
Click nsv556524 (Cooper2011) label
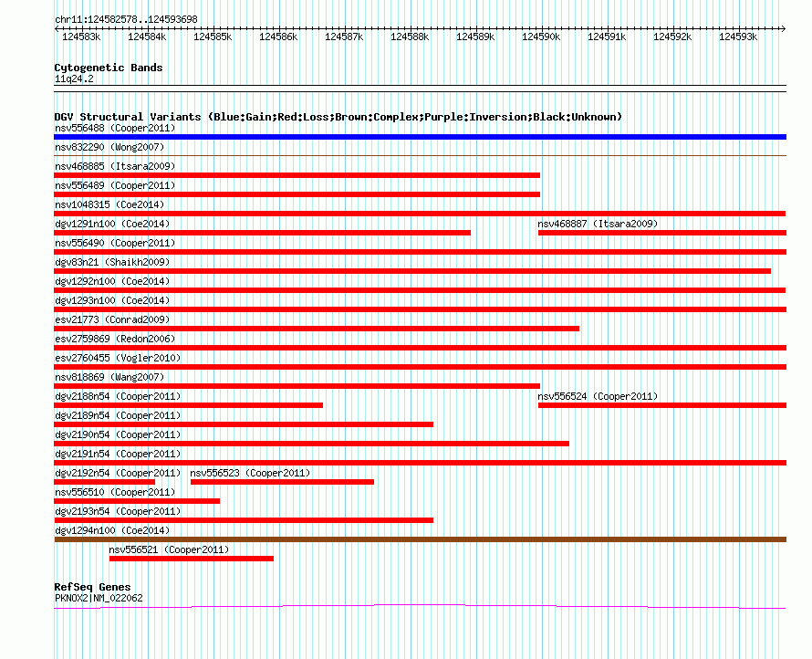(598, 396)
